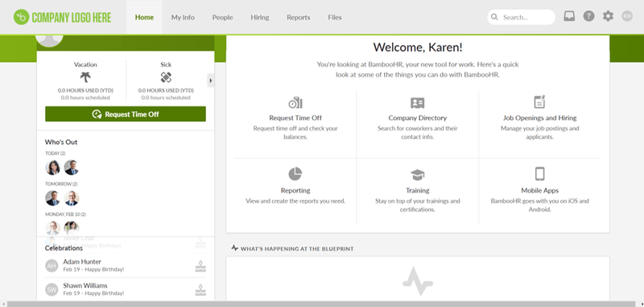Open the Request Time Off welcome link

tap(295, 118)
